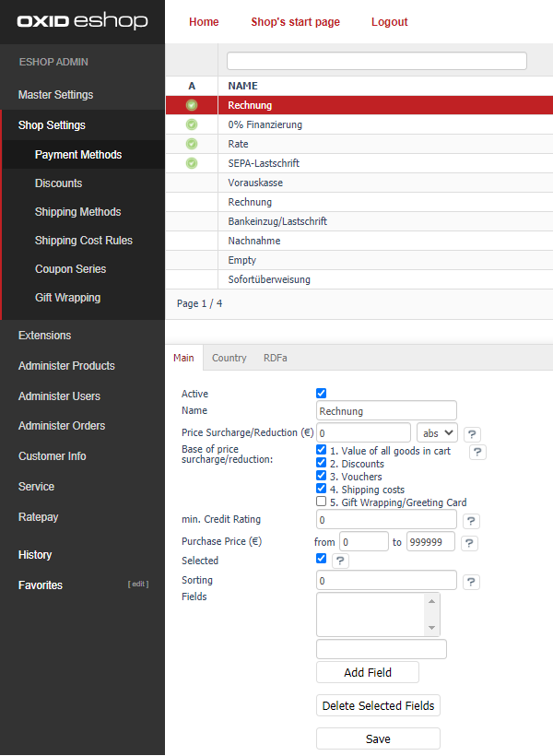Click the Name filter search field
The image size is (553, 756).
pos(376,61)
